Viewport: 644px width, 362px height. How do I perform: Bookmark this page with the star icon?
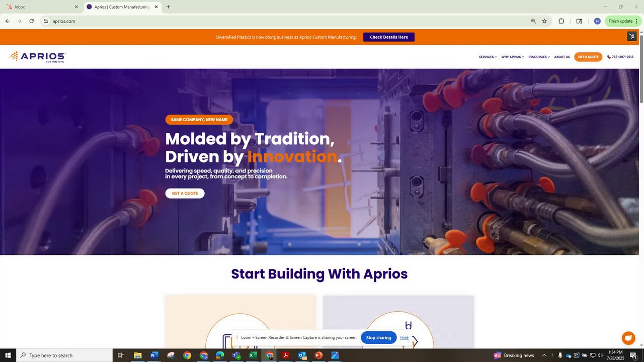544,21
